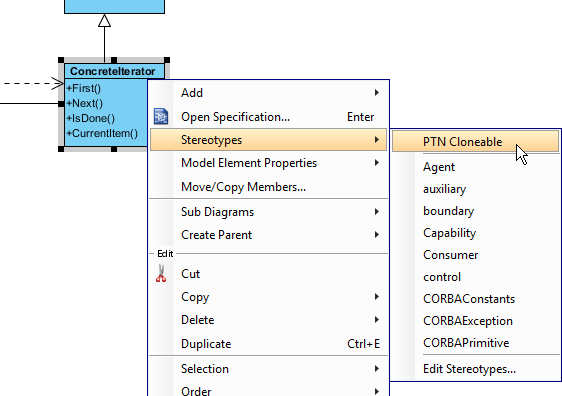
Task: Expand the Add submenu arrow
Action: pyautogui.click(x=376, y=92)
